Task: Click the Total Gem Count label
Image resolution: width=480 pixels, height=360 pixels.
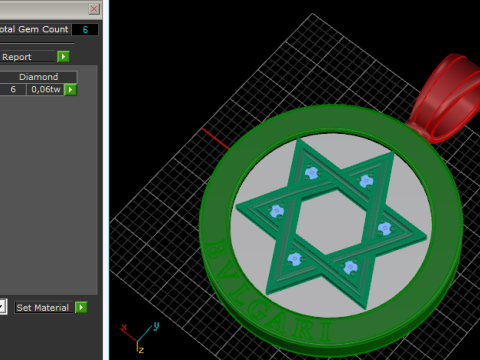Action: [34, 29]
